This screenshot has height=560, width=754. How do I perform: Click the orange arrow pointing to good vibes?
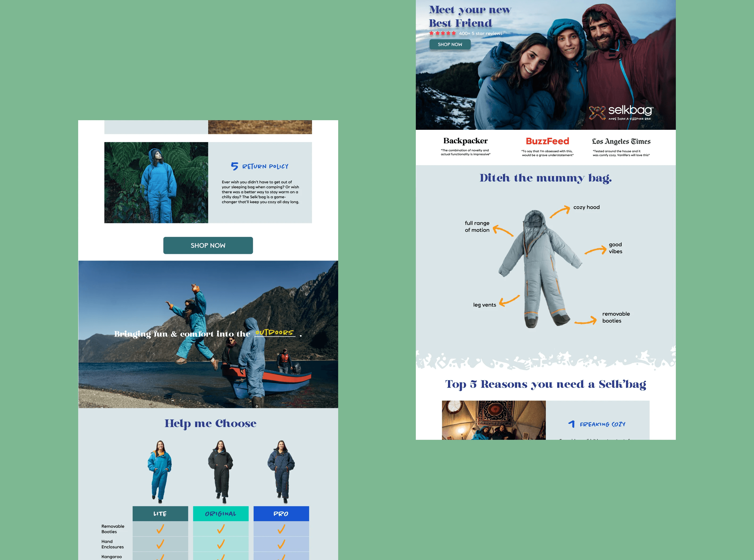[595, 250]
